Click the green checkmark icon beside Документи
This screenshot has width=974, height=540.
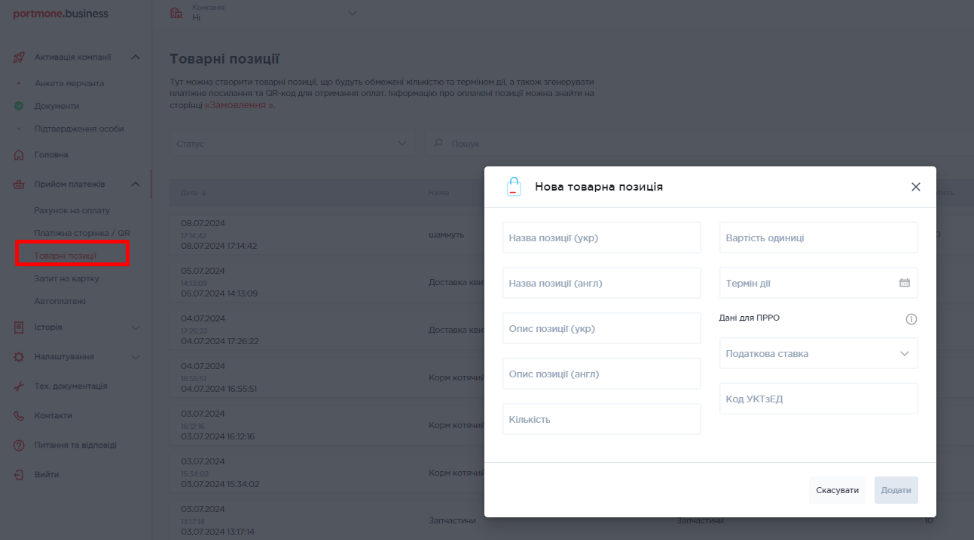[19, 106]
